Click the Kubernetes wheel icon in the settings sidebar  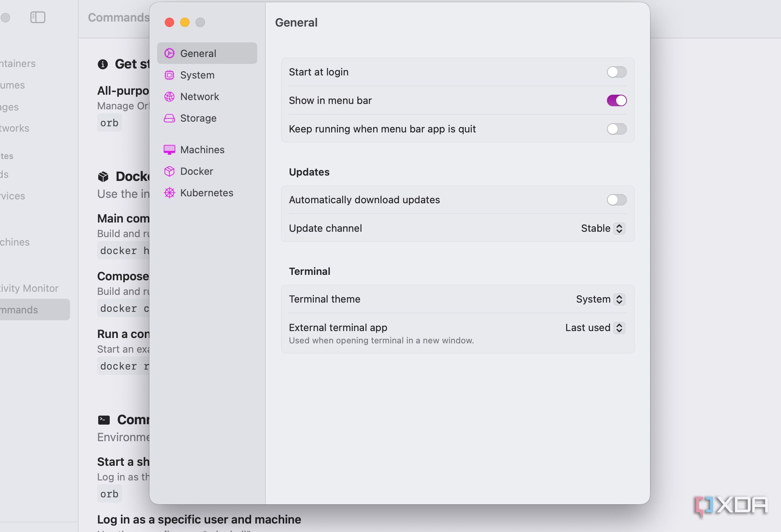(169, 193)
